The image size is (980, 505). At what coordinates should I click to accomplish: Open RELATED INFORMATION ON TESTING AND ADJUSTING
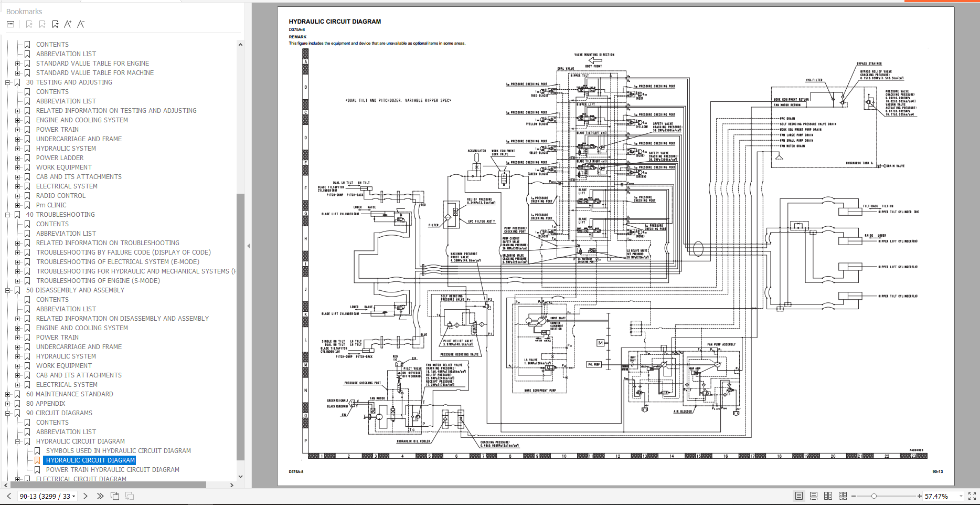point(116,111)
